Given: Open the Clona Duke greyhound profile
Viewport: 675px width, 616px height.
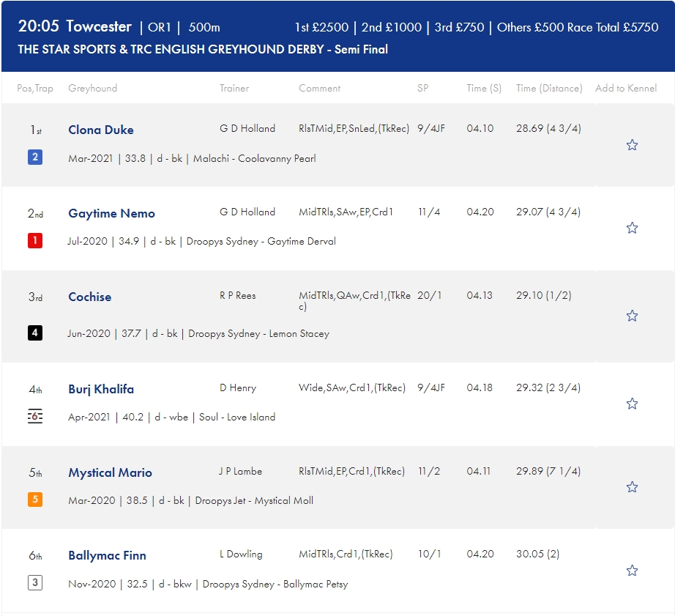Looking at the screenshot, I should pos(101,130).
